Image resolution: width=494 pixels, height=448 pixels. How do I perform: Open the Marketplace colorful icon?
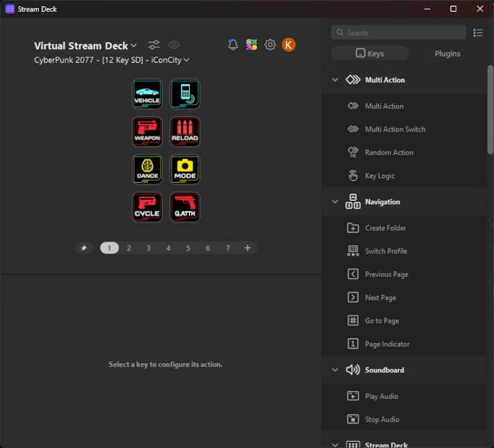pyautogui.click(x=251, y=44)
